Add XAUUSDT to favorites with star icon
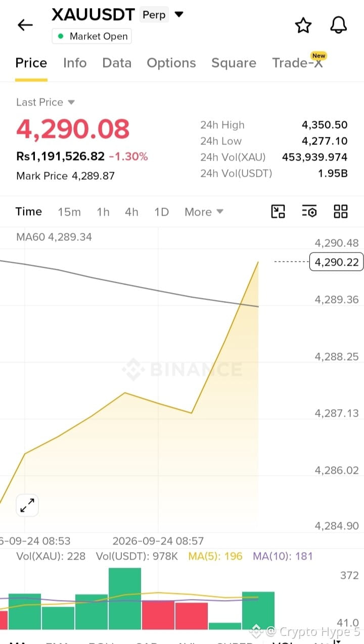This screenshot has width=364, height=644. [303, 25]
